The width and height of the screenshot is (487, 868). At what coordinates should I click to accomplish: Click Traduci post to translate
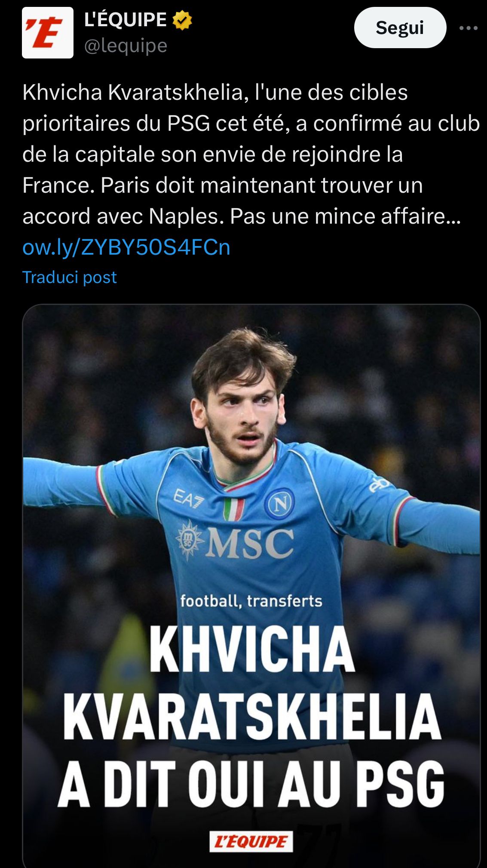pos(70,277)
